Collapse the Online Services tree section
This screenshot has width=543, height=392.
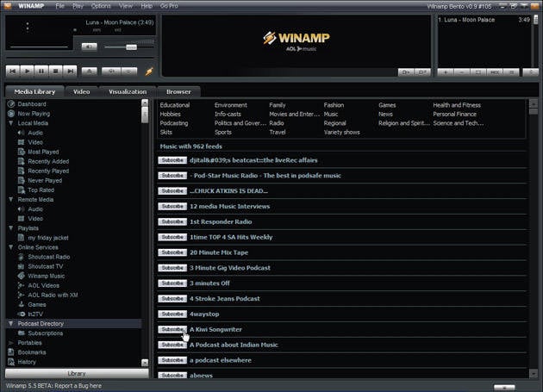pos(10,247)
